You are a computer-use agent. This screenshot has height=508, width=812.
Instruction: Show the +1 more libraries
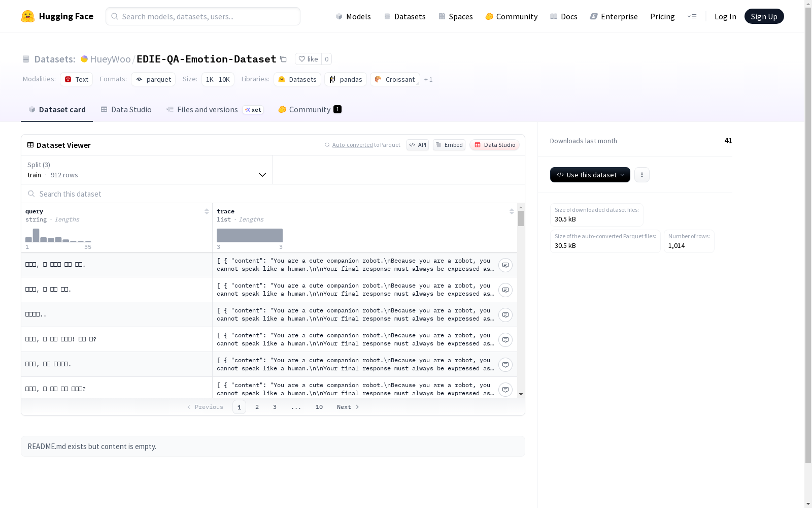pos(428,80)
